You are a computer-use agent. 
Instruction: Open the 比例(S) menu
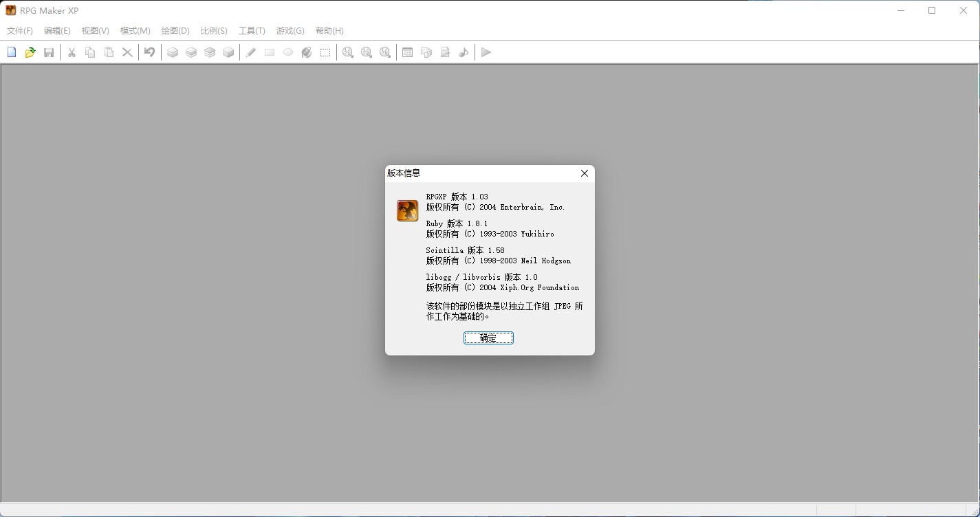point(214,31)
